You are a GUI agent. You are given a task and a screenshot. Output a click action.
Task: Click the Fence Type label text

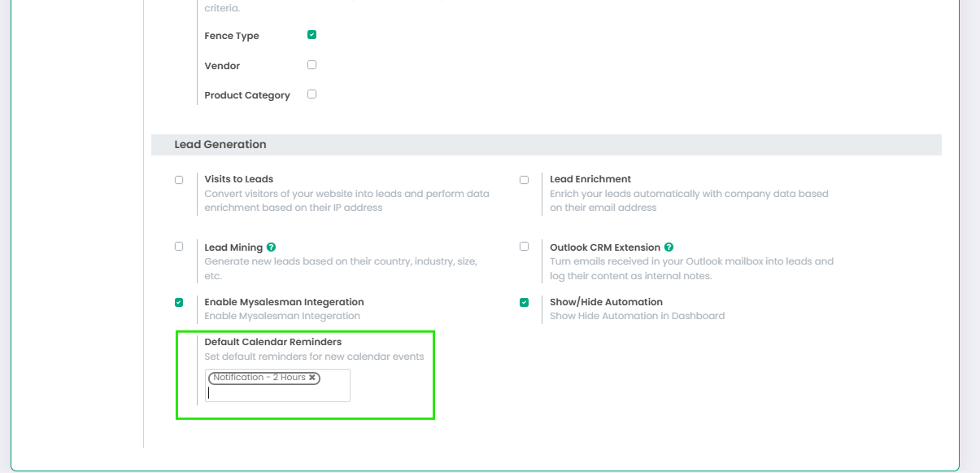[231, 36]
